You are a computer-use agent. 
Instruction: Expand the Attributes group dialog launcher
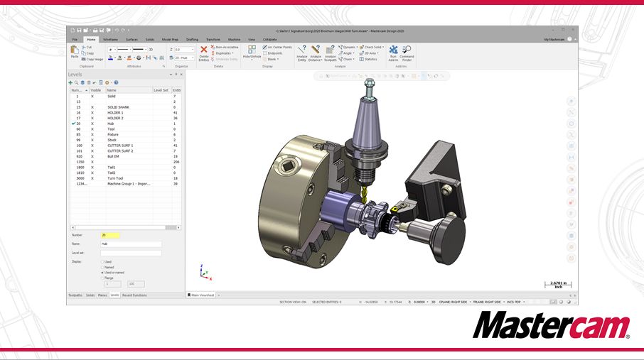pyautogui.click(x=163, y=66)
